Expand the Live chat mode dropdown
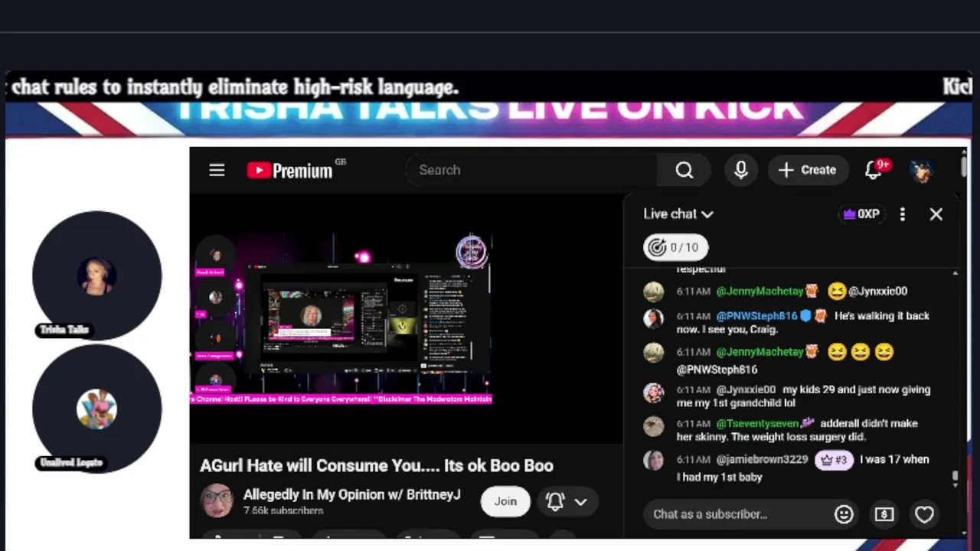Viewport: 980px width, 551px height. pyautogui.click(x=678, y=214)
